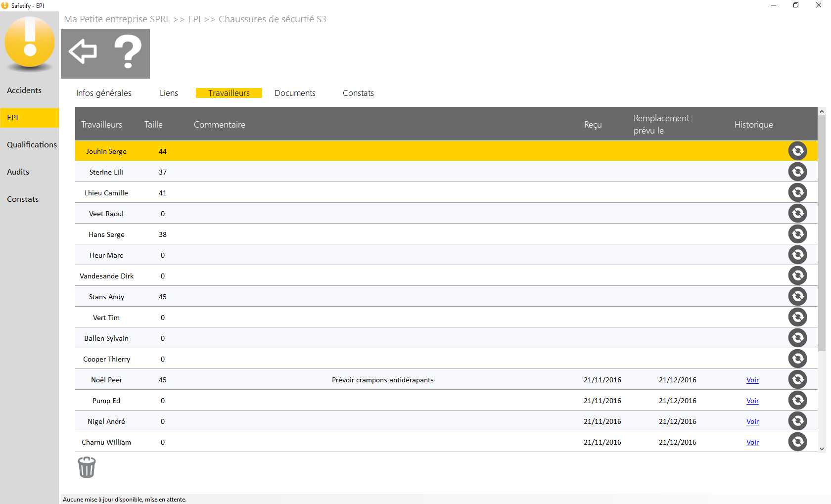Click size 37 for Sterine Lili

[163, 172]
